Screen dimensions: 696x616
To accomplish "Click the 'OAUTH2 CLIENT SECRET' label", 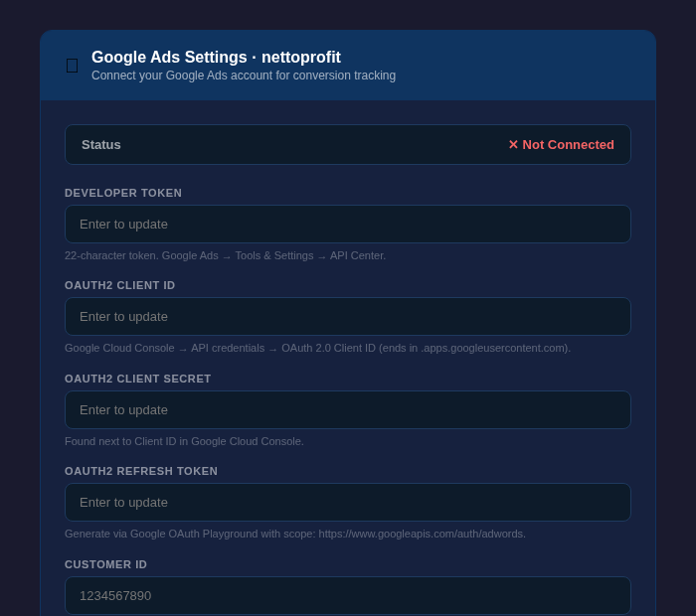I will [137, 379].
